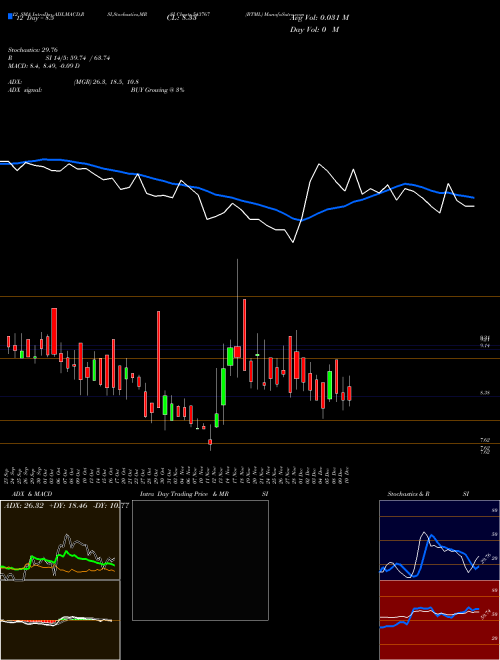Open the ADX indicator chart panel
The width and height of the screenshot is (500, 660).
(x=60, y=540)
